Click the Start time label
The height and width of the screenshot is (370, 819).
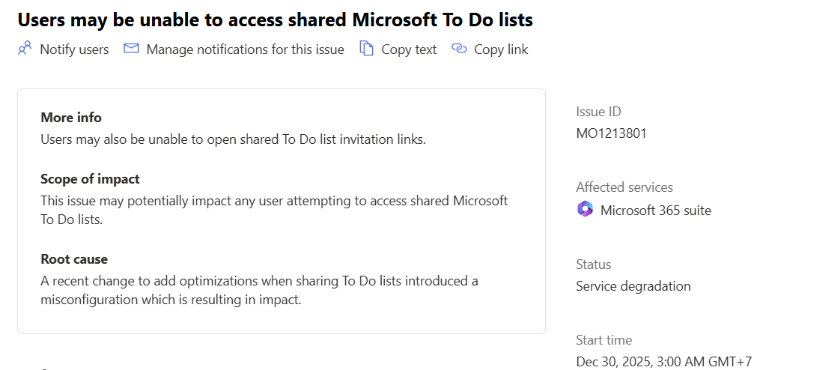[x=604, y=340]
